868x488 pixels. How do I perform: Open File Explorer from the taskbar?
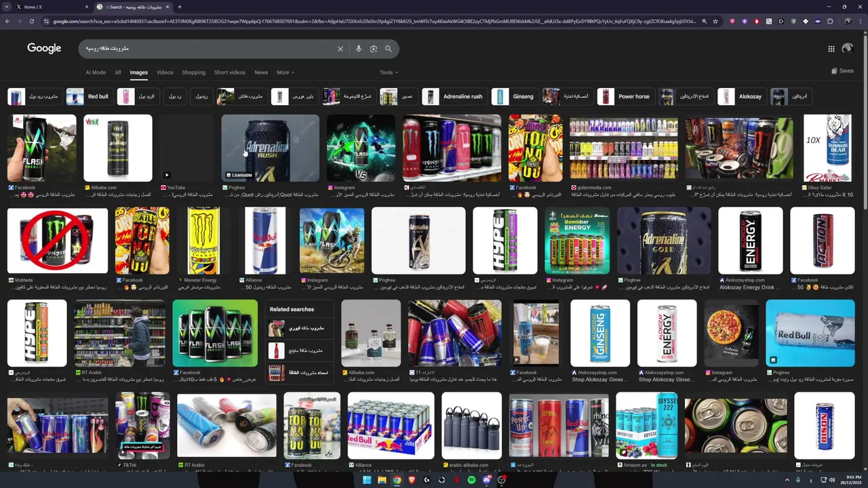382,480
